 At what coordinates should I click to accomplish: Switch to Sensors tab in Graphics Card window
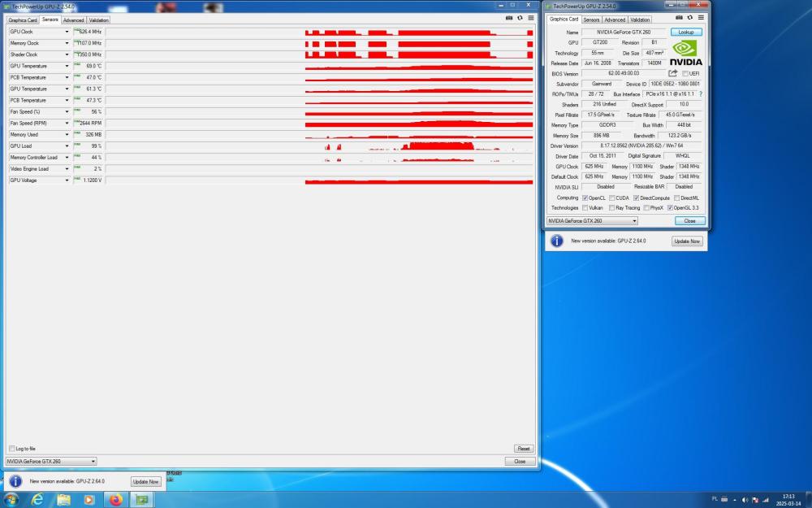591,20
